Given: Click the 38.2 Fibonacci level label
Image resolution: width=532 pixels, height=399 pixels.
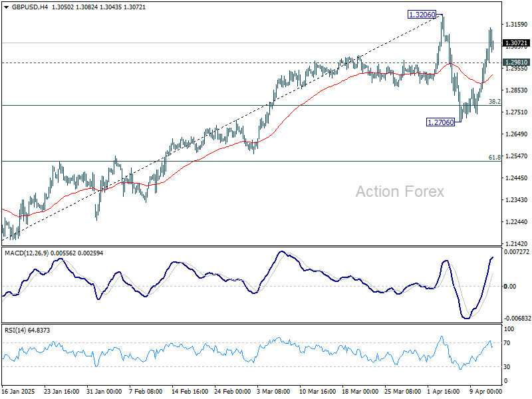Looking at the screenshot, I should pos(494,102).
